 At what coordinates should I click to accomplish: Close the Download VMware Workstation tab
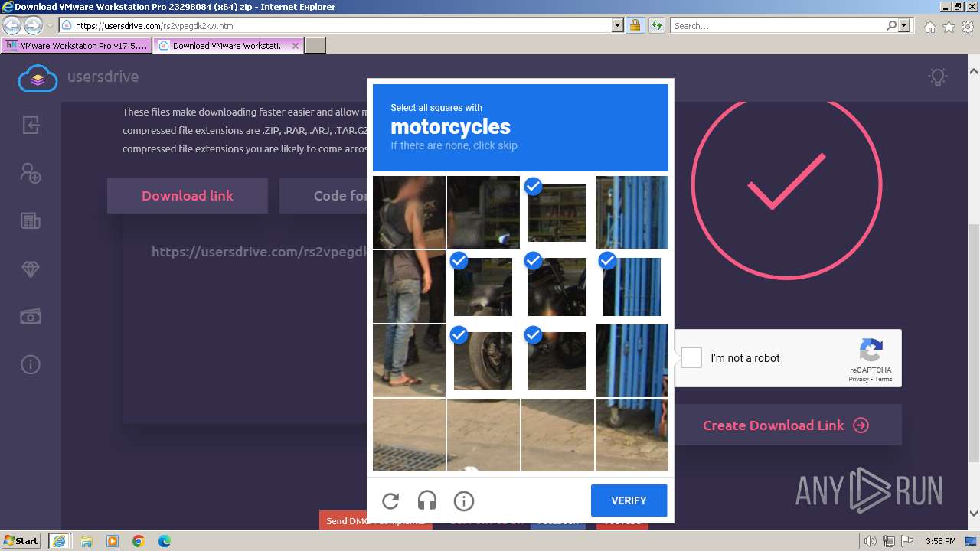click(x=296, y=46)
